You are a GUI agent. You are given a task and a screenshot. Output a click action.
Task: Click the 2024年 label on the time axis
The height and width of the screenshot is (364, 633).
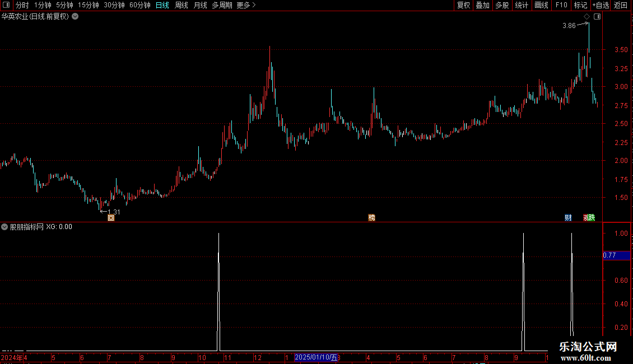point(12,357)
